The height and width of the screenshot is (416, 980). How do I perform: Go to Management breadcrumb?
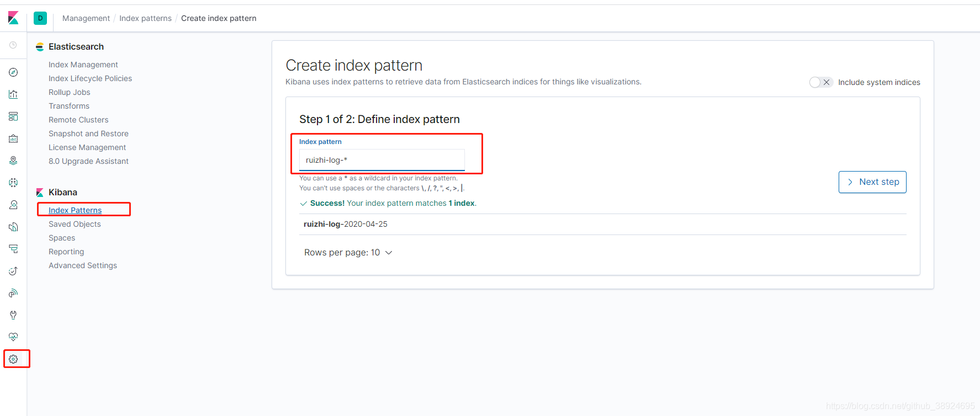click(x=86, y=18)
